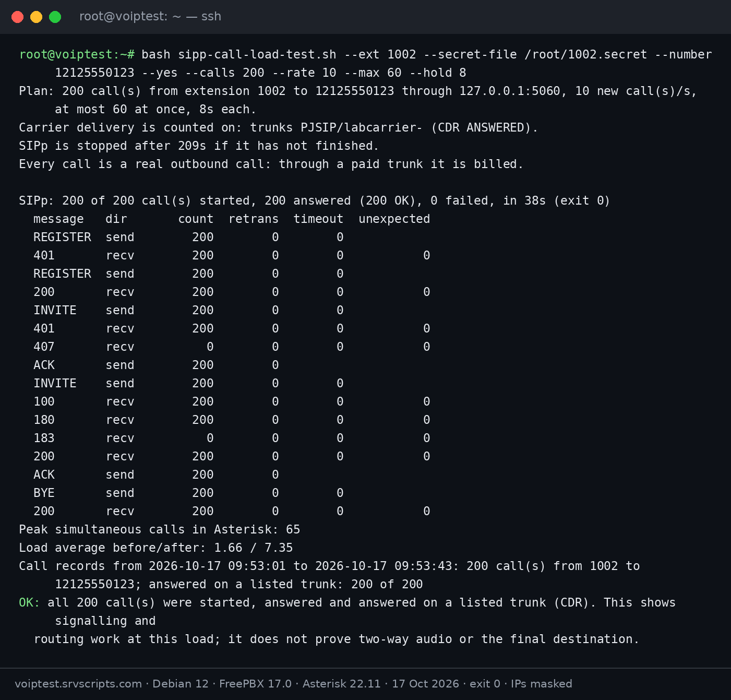This screenshot has height=700, width=731.
Task: Click "voiptest.srvscripts.com" in the footer
Action: tap(78, 684)
